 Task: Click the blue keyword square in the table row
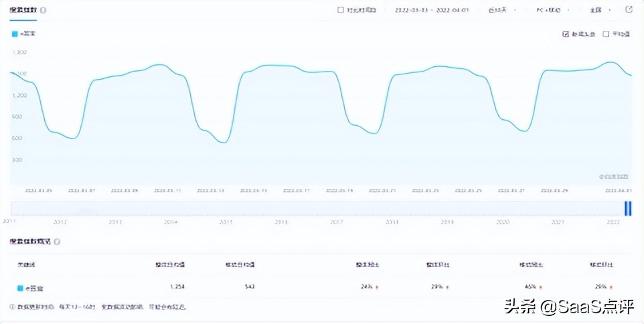tap(20, 289)
